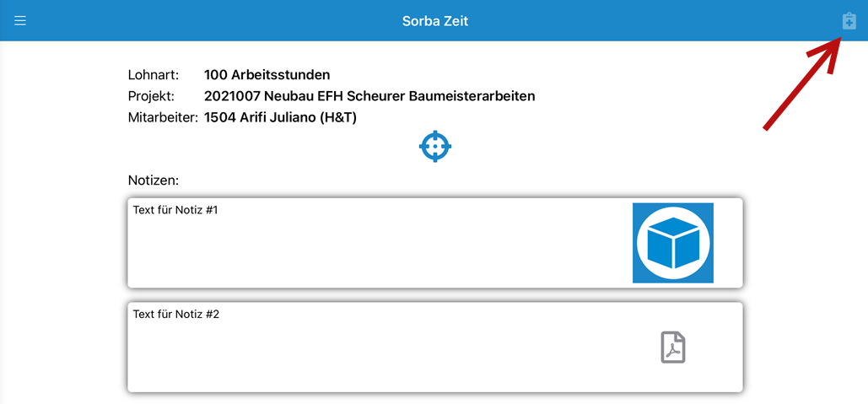
Task: Select project "2021007 Neubau EFH Scheurer Baumeisterarbeiten"
Action: [x=369, y=96]
